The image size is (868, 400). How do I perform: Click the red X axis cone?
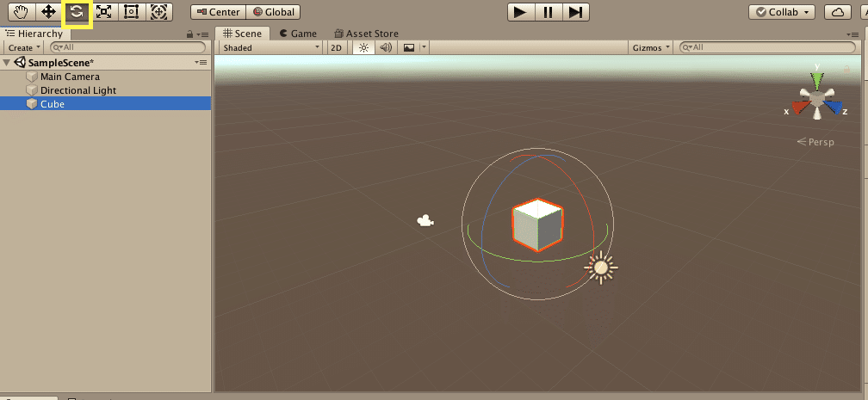coord(800,107)
